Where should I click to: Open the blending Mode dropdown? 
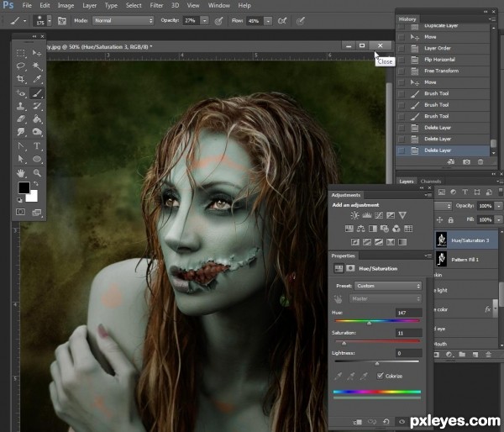click(x=123, y=20)
